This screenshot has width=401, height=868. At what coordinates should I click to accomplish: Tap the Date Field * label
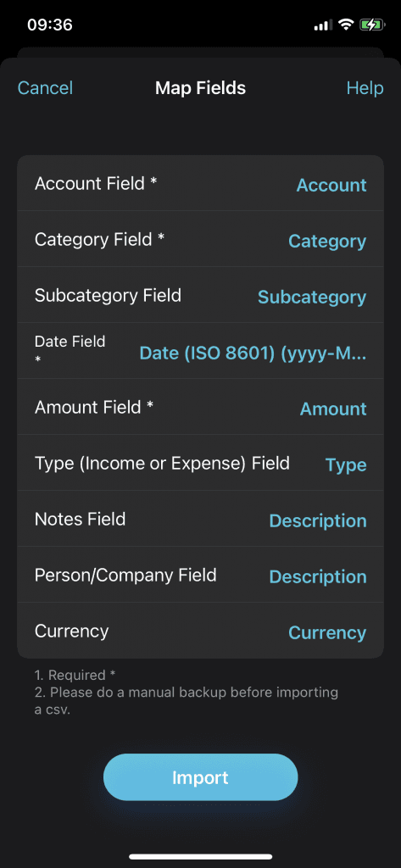[x=70, y=350]
